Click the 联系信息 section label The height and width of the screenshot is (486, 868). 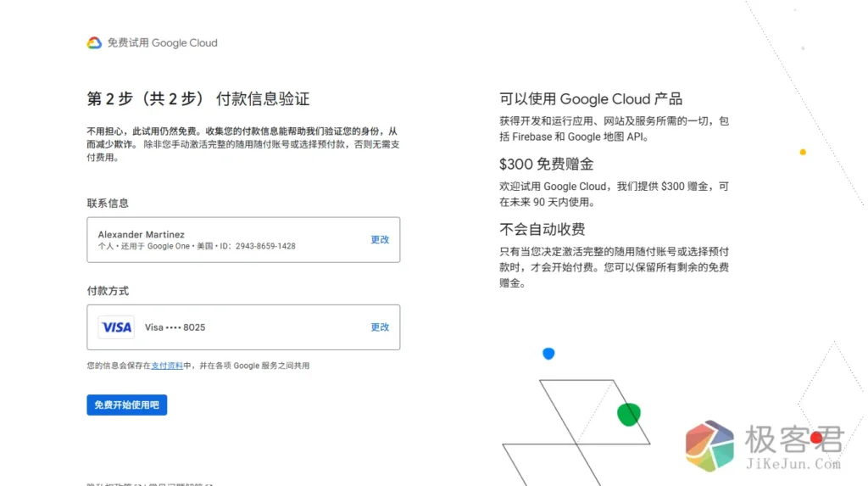tap(108, 204)
